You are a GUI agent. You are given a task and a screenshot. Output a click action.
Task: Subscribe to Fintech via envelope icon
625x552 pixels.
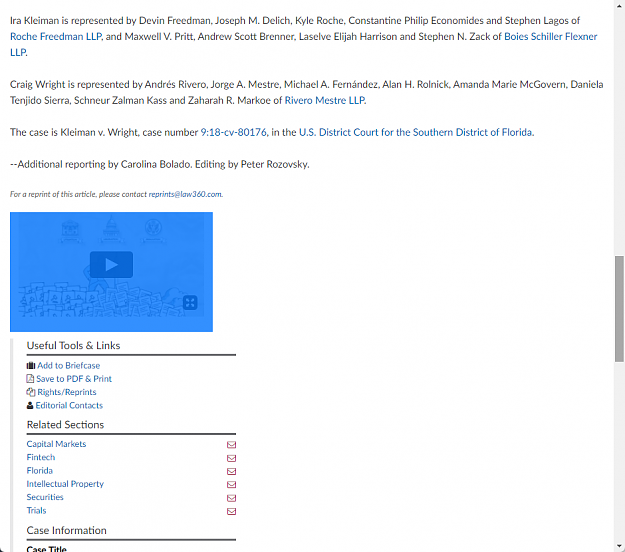coord(231,458)
